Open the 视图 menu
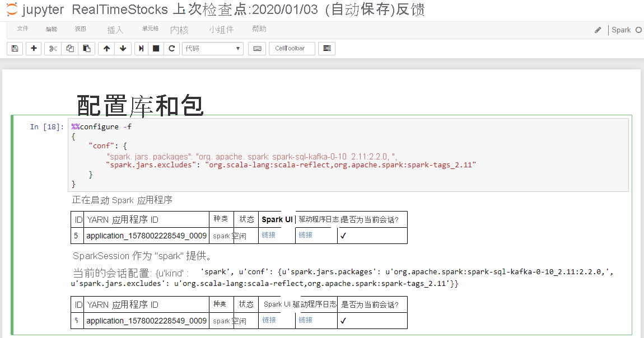Image resolution: width=644 pixels, height=338 pixels. coord(81,29)
